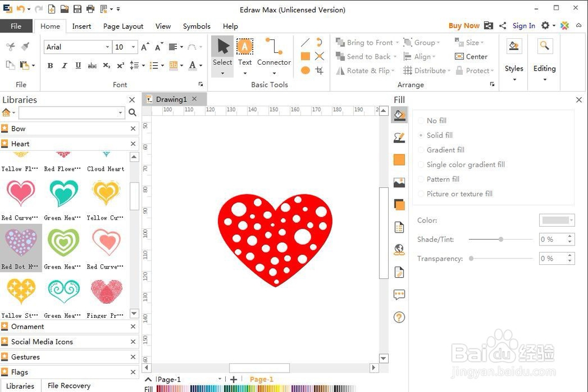
Task: Open the Rotate & Flip dropdown
Action: coord(393,71)
